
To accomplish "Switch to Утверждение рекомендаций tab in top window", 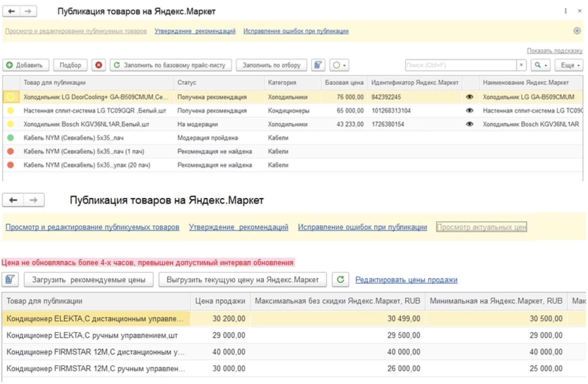I will click(195, 31).
